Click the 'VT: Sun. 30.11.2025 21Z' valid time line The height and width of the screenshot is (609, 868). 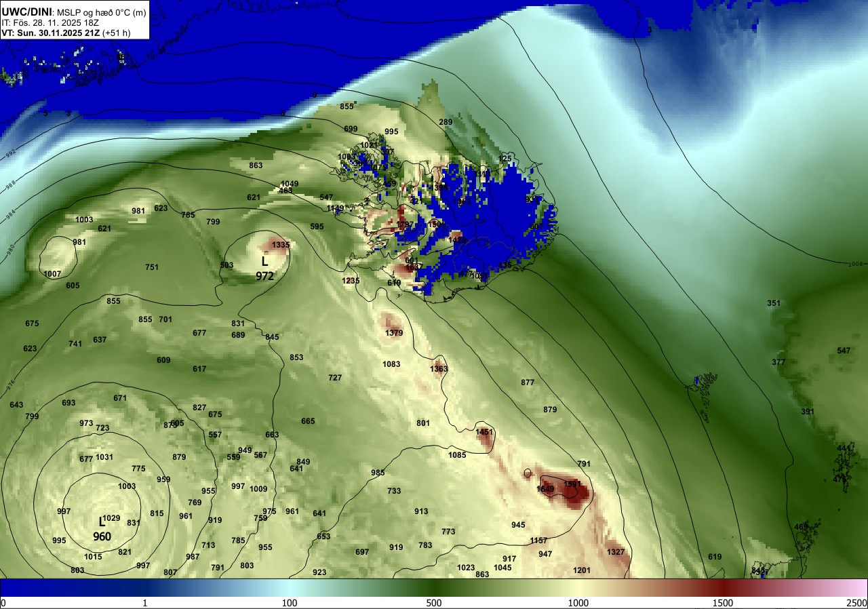click(x=66, y=32)
